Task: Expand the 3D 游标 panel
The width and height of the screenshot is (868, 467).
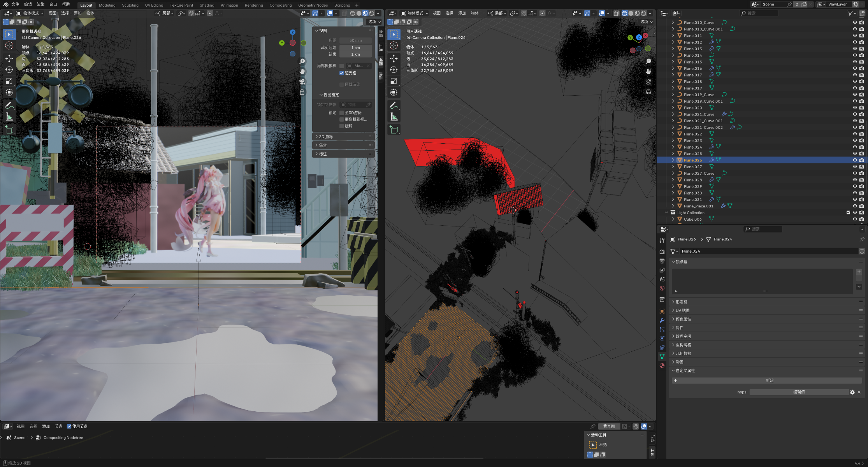Action: point(325,137)
